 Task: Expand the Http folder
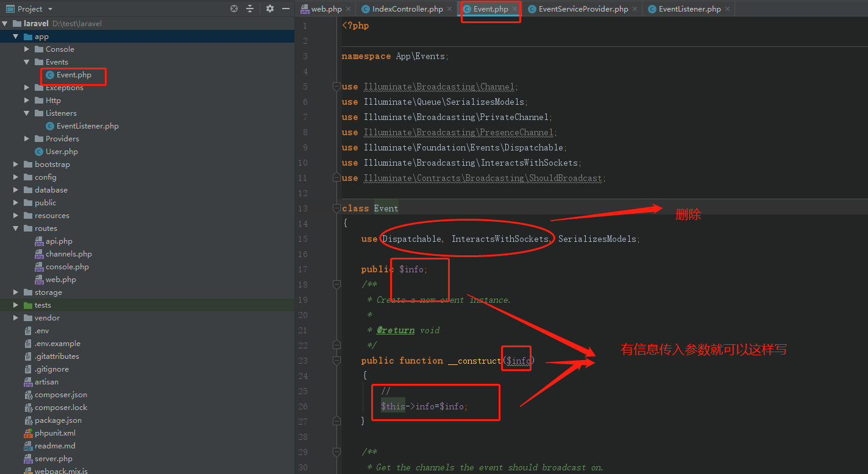click(27, 101)
